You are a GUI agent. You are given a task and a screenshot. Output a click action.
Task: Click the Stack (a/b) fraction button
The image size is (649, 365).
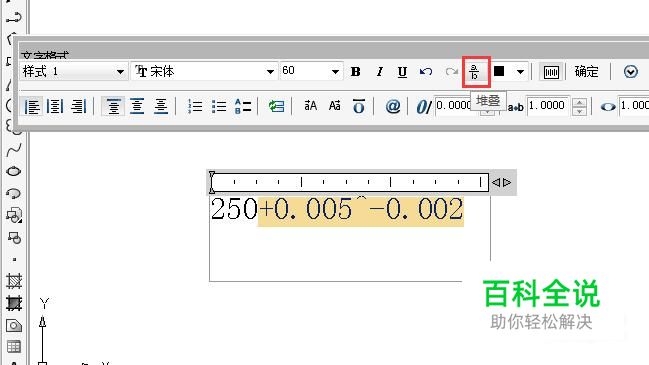(x=474, y=72)
